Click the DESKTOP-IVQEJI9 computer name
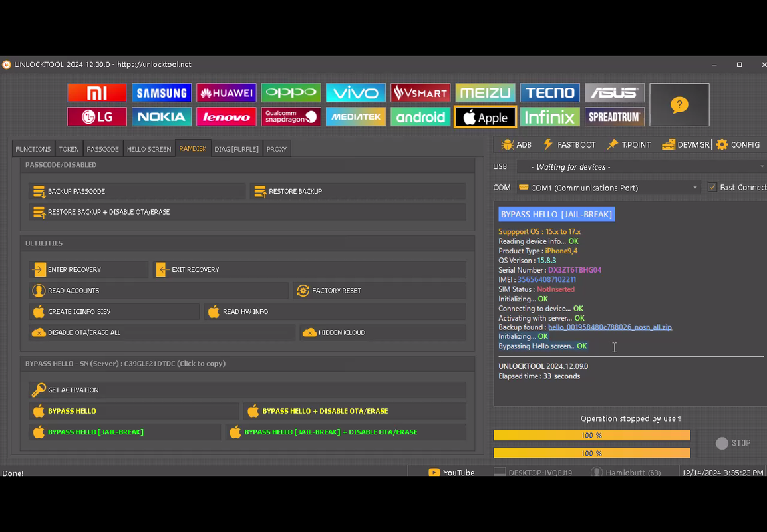767x532 pixels. coord(534,473)
